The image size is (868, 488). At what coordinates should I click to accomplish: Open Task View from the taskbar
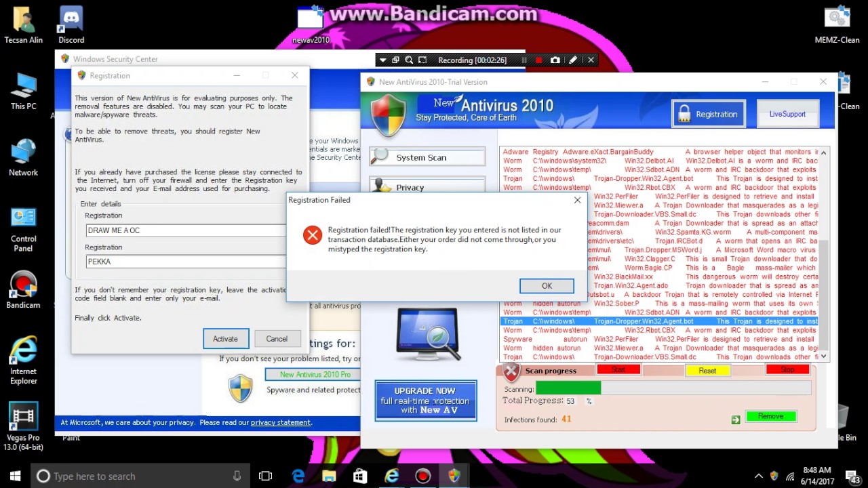266,476
